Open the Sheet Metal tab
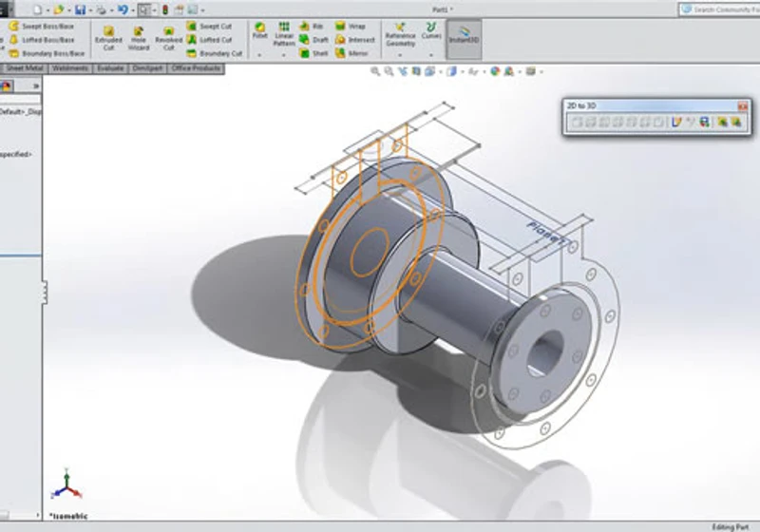Screen dimensions: 760x532 25,68
